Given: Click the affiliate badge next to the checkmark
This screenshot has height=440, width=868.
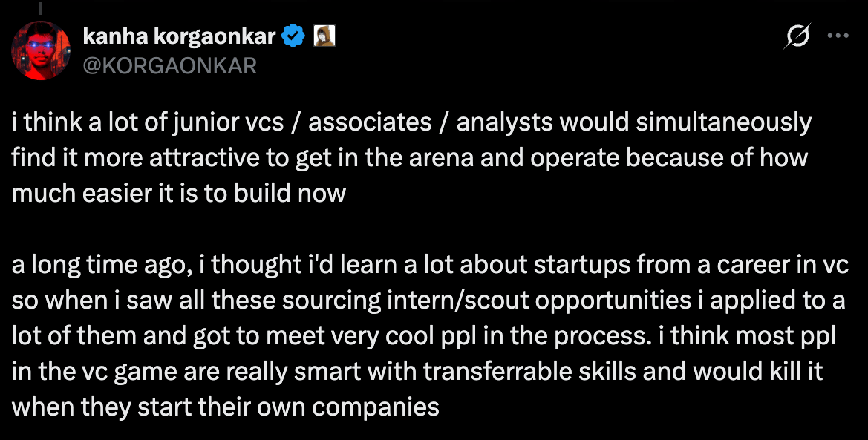Looking at the screenshot, I should [324, 36].
